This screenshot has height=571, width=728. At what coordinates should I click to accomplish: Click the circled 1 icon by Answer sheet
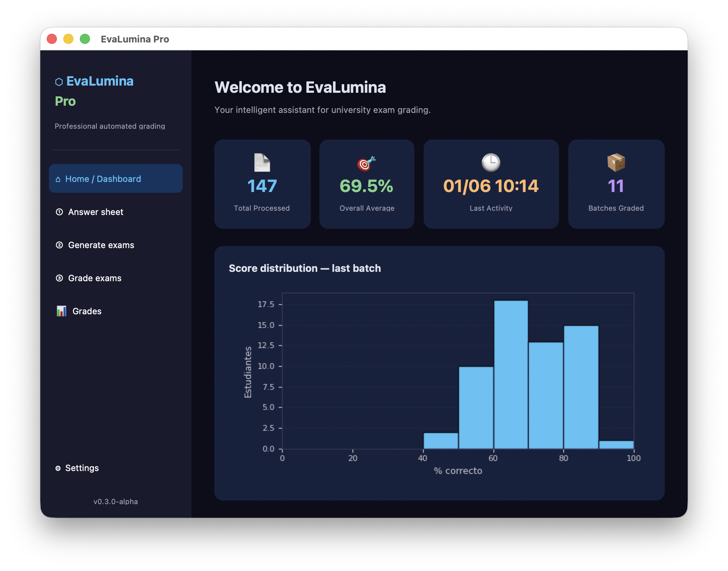(59, 212)
